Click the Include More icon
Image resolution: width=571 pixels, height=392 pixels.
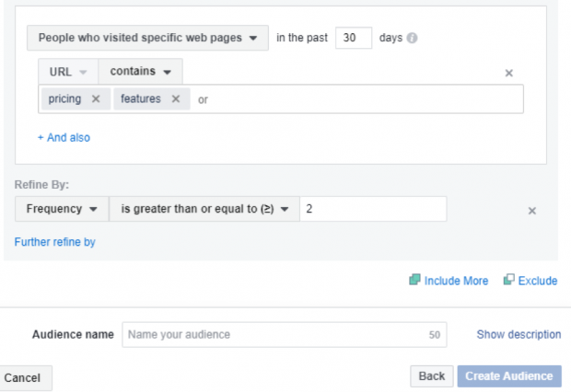(414, 281)
